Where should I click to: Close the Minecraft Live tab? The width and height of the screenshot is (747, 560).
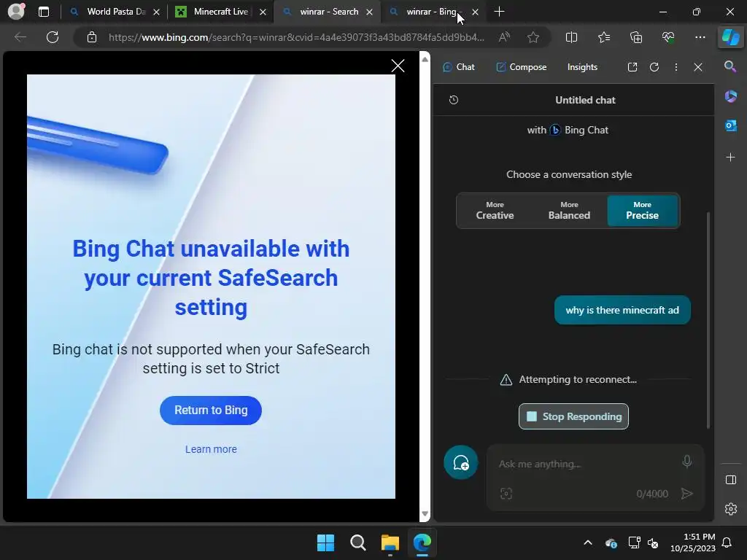coord(263,12)
